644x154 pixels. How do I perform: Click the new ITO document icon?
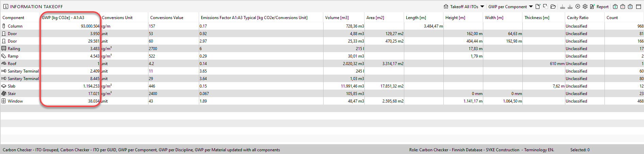pyautogui.click(x=538, y=6)
